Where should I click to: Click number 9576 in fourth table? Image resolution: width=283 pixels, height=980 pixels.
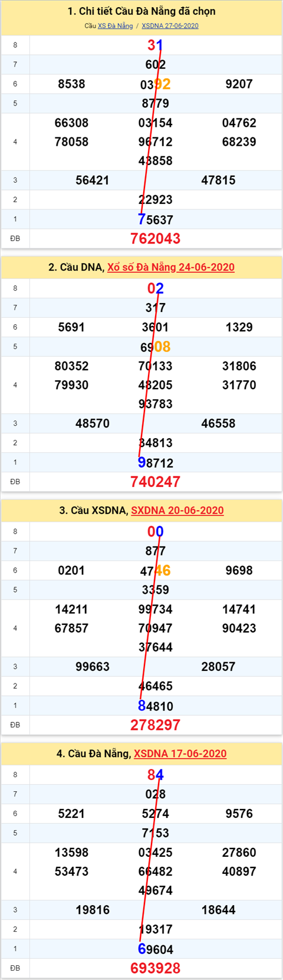click(239, 814)
